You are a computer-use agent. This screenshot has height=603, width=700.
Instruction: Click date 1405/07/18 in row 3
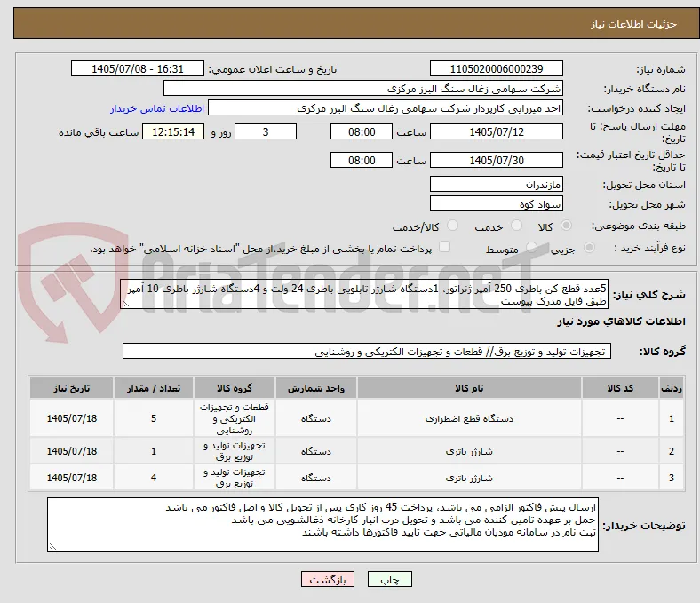(x=71, y=478)
